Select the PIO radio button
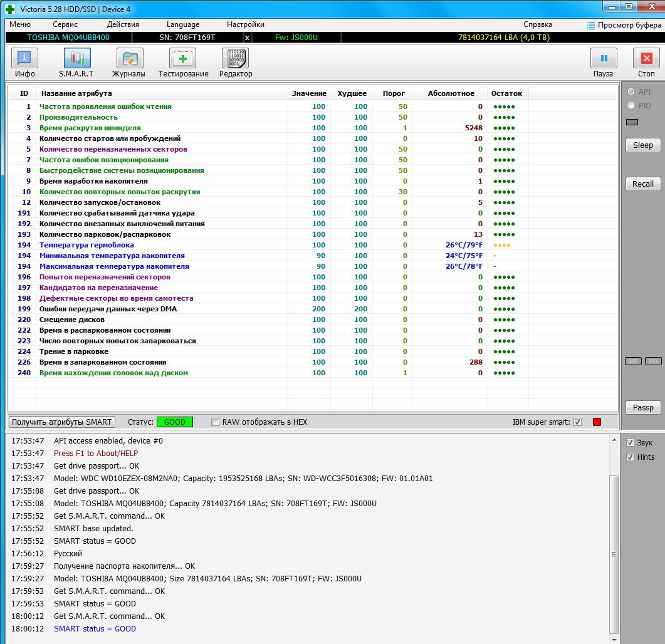The height and width of the screenshot is (644, 665). [631, 106]
